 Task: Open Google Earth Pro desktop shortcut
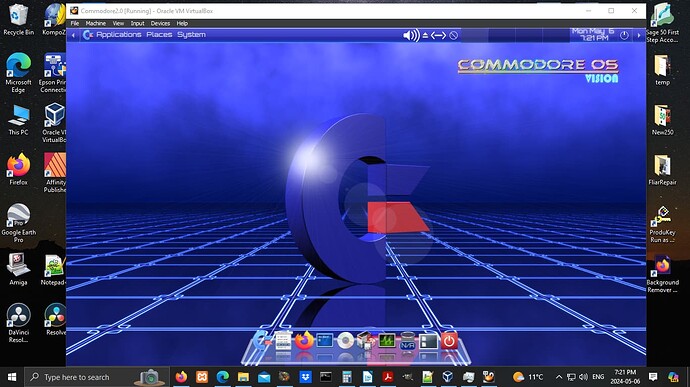point(18,223)
